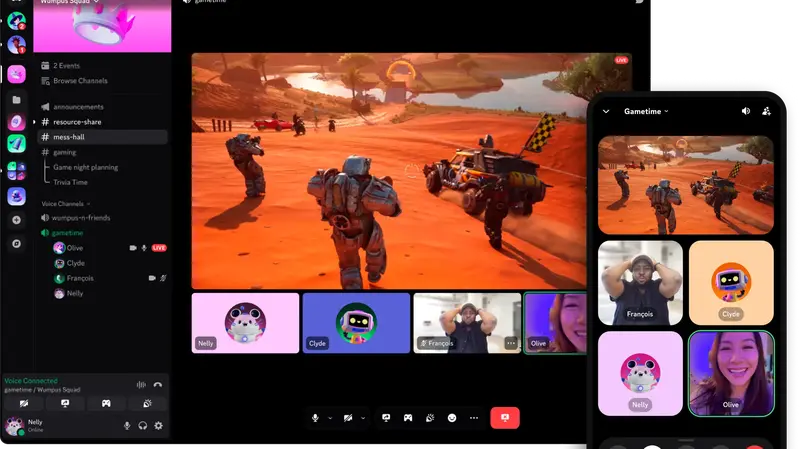Share your screen from the call bar
This screenshot has height=449, width=800.
point(386,418)
